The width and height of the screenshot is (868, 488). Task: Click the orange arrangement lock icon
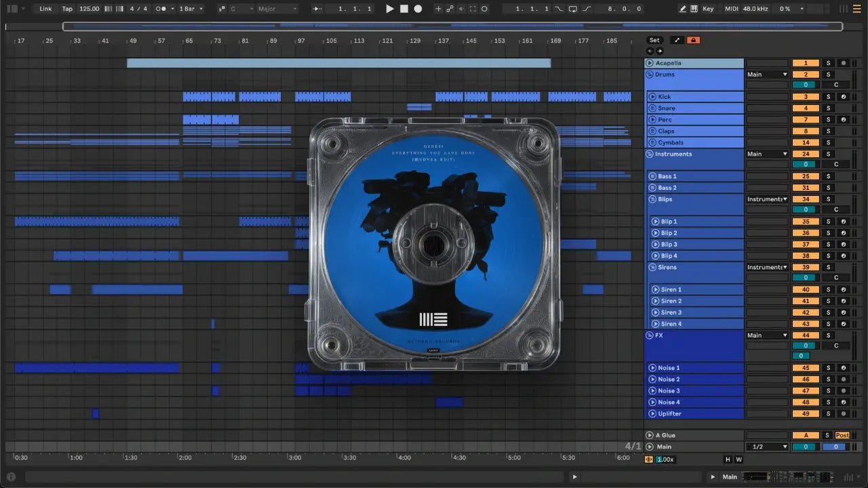point(693,40)
